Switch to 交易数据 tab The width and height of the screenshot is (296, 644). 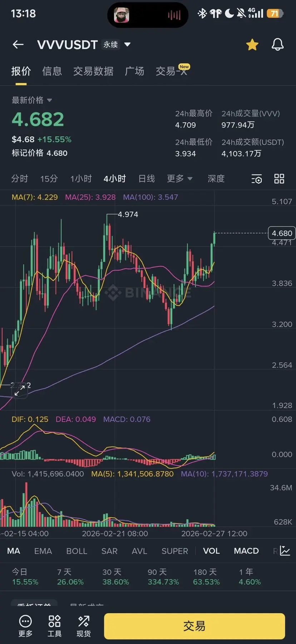pos(93,71)
